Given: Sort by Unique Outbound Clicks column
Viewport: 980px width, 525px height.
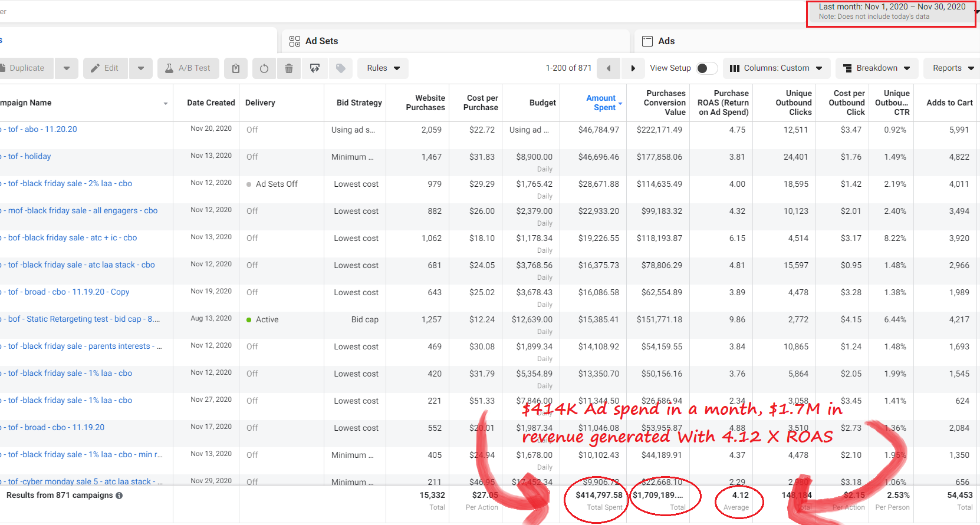Looking at the screenshot, I should [794, 103].
